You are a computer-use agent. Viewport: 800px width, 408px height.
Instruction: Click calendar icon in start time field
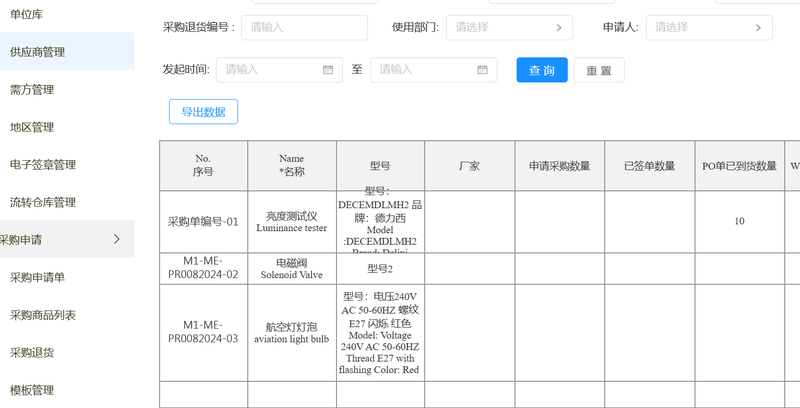pos(328,70)
